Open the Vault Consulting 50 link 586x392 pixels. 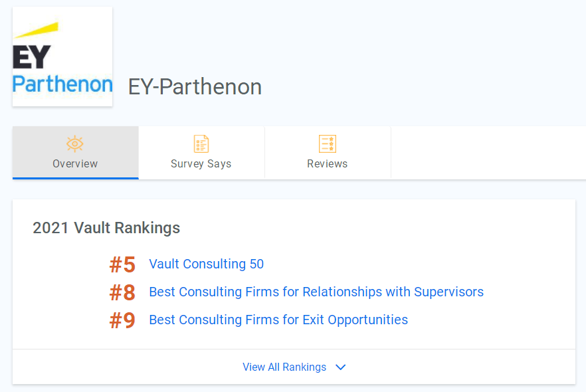pos(206,264)
